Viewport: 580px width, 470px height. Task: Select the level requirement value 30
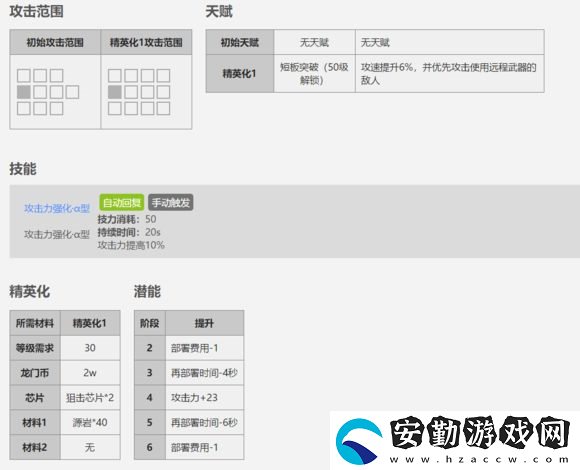[x=90, y=348]
